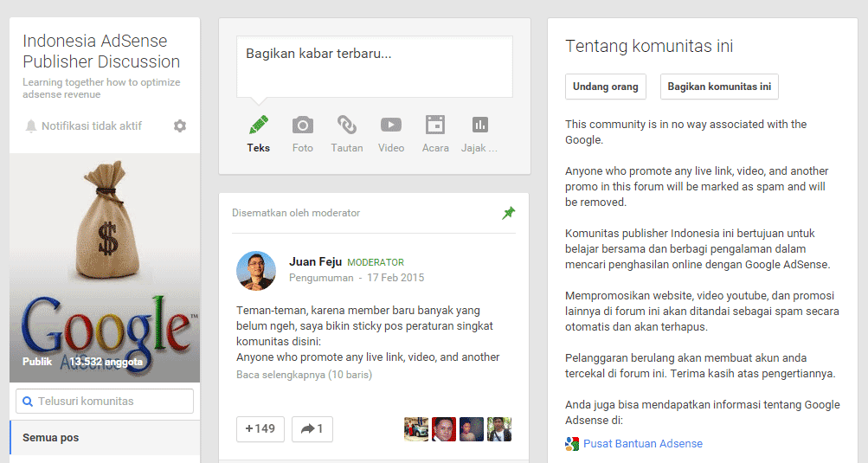868x463 pixels.
Task: Click the Indonesia AdSense Publisher Discussion title
Action: click(101, 51)
